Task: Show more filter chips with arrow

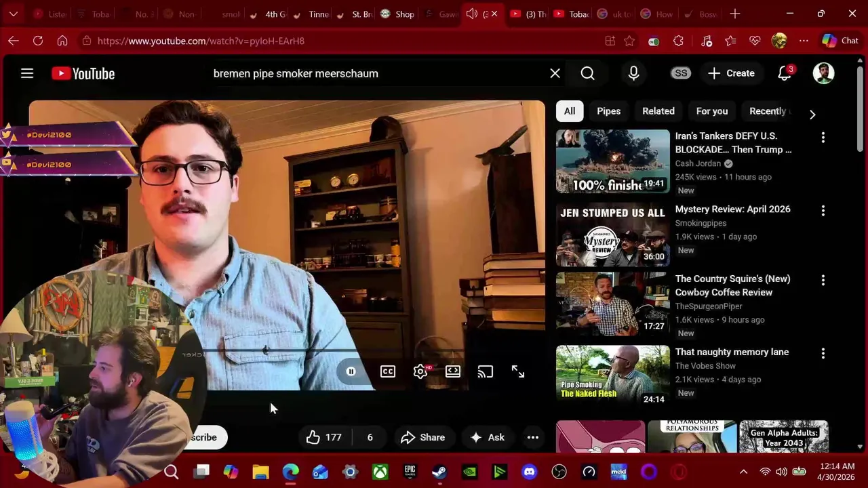Action: click(x=812, y=114)
